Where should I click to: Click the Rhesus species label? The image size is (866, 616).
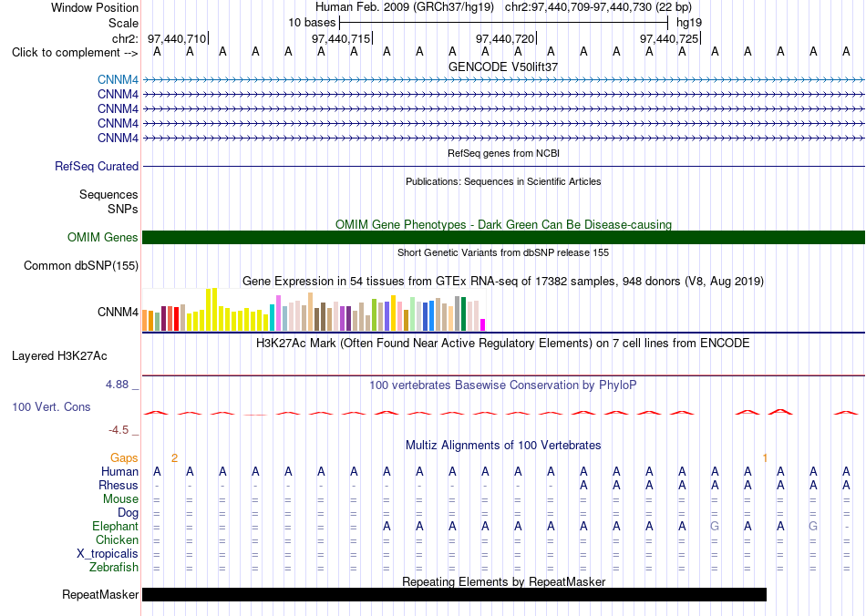119,485
